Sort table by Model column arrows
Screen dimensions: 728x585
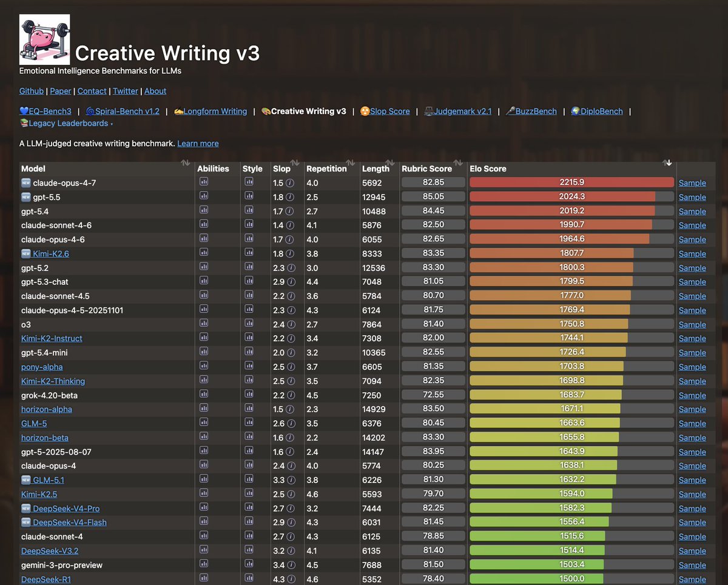click(186, 162)
